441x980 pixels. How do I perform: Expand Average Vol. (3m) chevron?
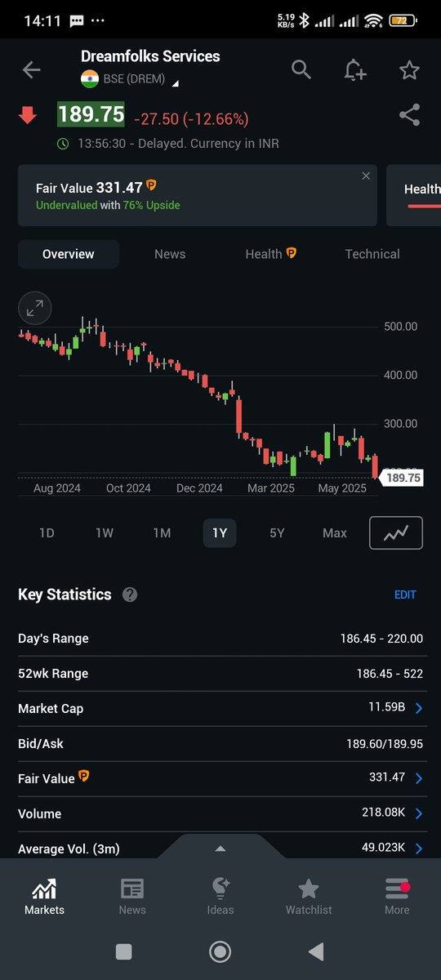click(x=419, y=849)
